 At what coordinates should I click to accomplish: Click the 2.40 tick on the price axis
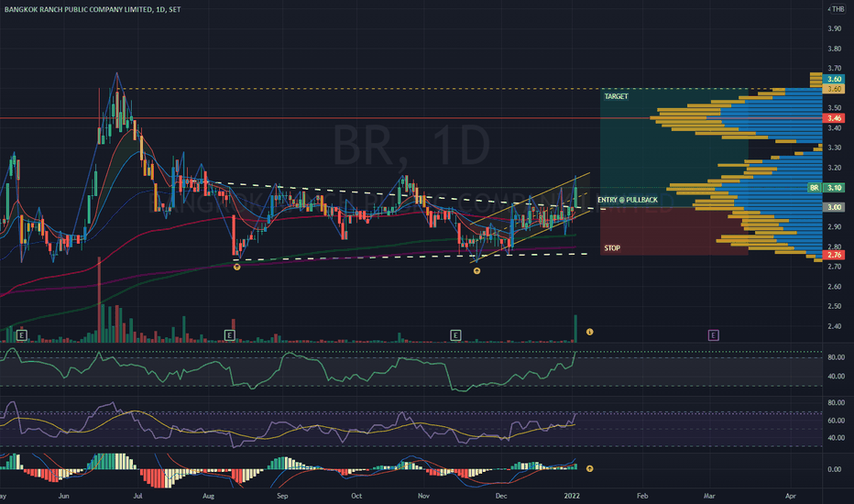[x=834, y=326]
